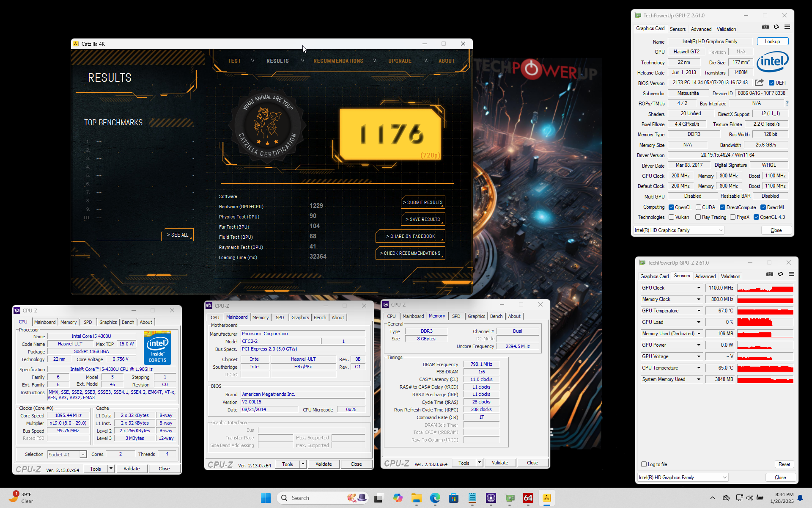Select the Advanced tab in top GPU-Z window

point(701,29)
